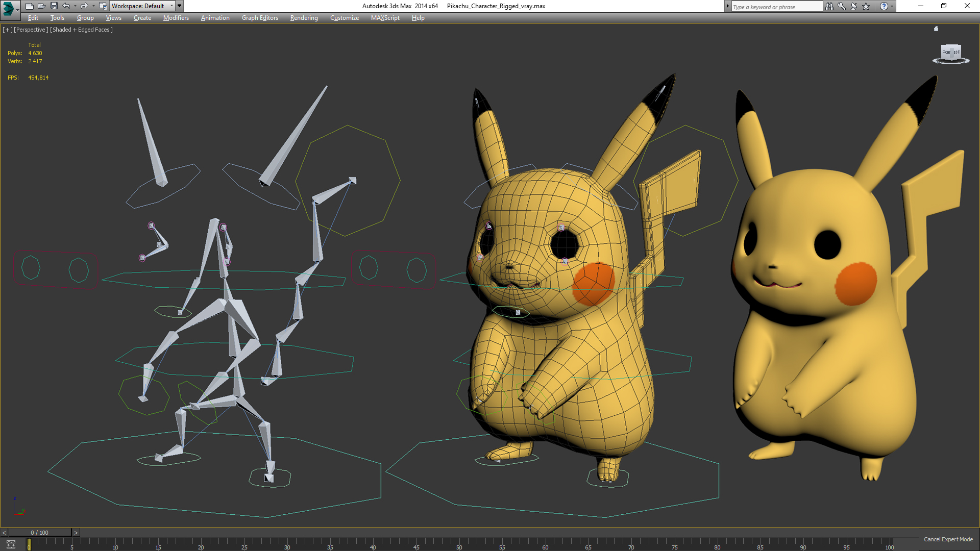Select the shaded Pikachu's orange cheek
The width and height of the screenshot is (980, 551).
(856, 284)
